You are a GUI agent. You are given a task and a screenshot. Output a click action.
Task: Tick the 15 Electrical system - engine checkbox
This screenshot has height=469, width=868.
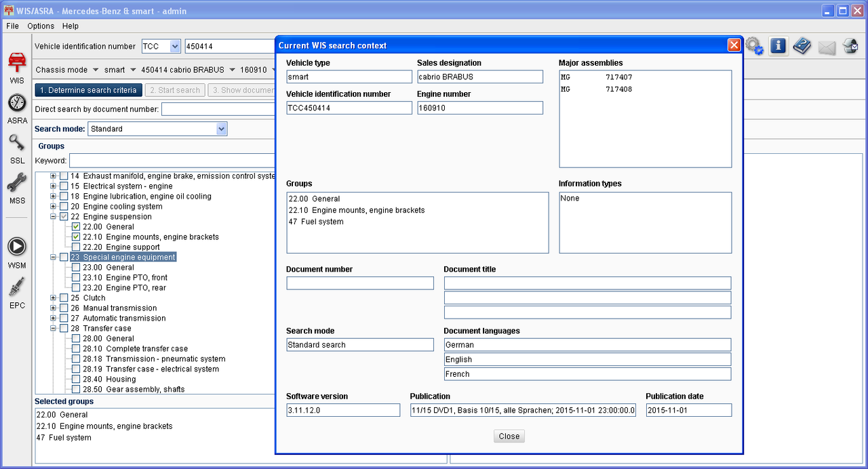(x=64, y=186)
